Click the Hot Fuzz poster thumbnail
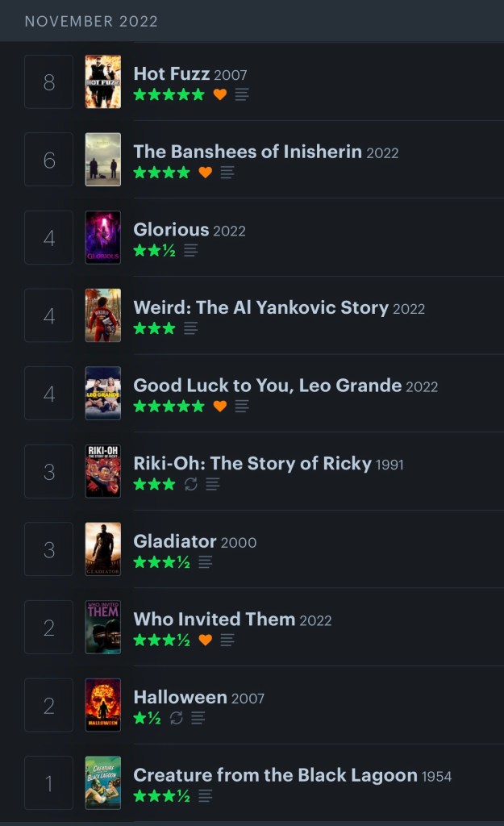The image size is (504, 826). click(103, 81)
